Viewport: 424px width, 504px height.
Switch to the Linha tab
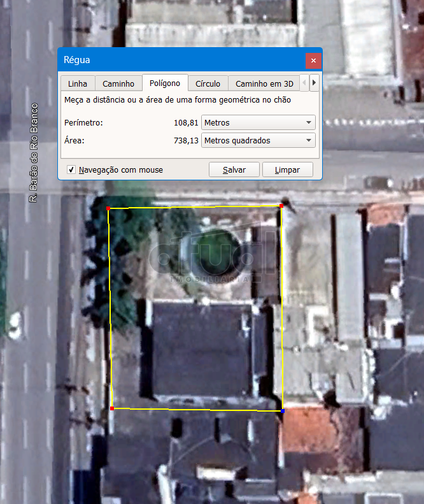(78, 83)
